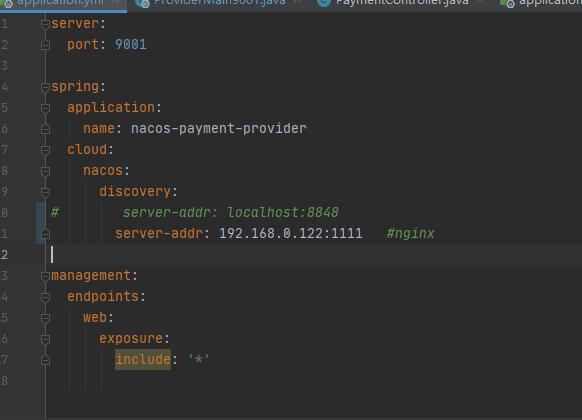Click fold end marker on include line
This screenshot has height=420, width=582.
pyautogui.click(x=45, y=360)
